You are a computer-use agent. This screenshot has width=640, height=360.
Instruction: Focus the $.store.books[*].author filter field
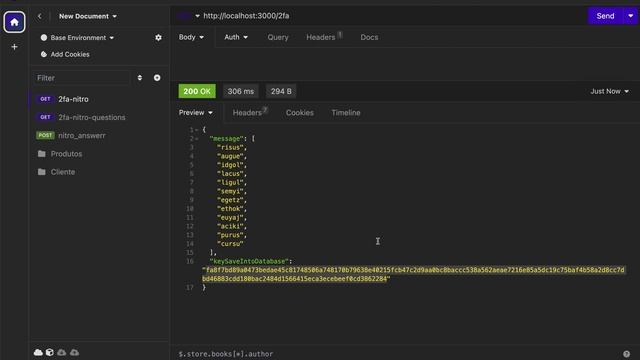coord(396,354)
